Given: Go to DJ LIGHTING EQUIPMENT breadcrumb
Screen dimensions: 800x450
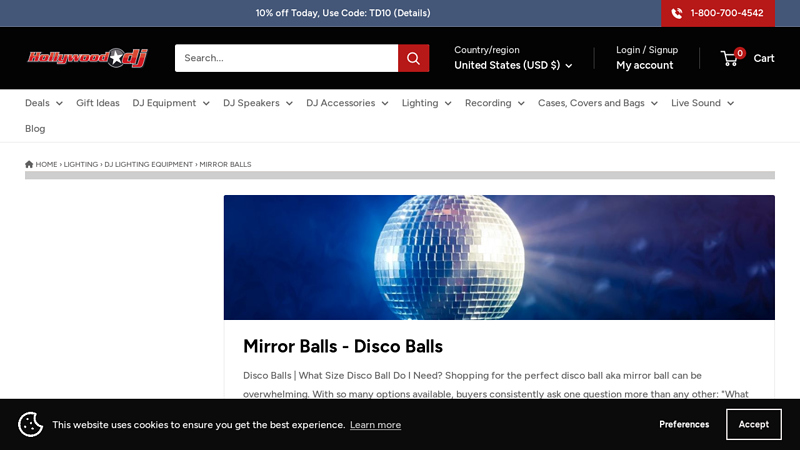Looking at the screenshot, I should (148, 164).
